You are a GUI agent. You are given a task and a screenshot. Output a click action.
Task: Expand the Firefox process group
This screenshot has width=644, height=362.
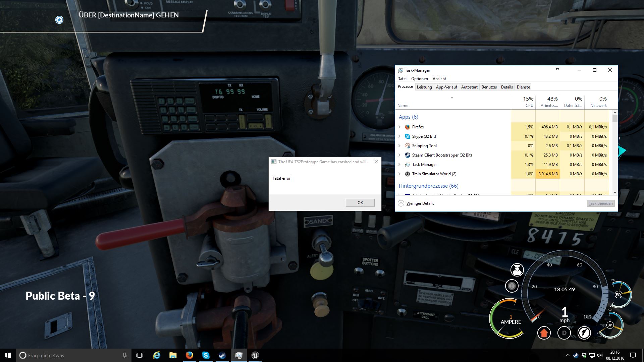click(399, 127)
